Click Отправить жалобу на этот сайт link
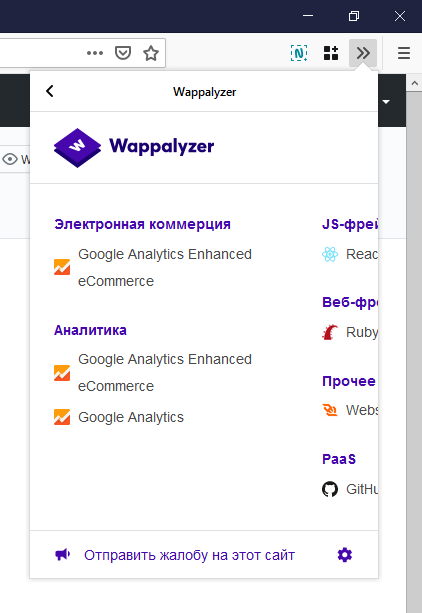The width and height of the screenshot is (422, 613). [x=189, y=555]
